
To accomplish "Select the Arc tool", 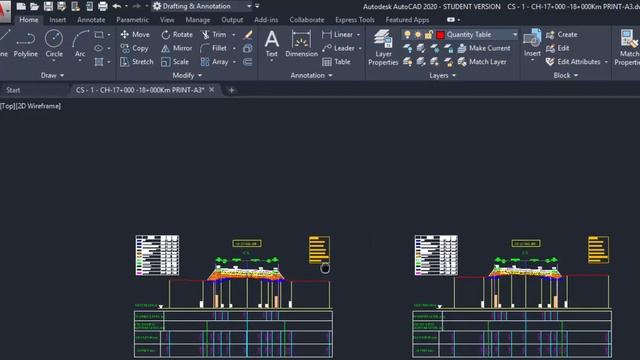I will pos(80,44).
